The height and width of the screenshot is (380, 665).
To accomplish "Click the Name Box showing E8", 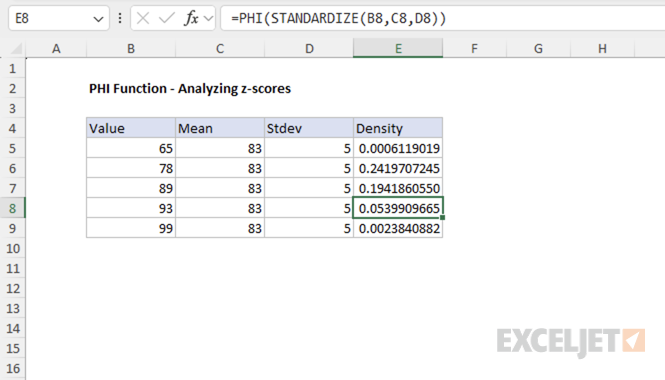I will click(59, 18).
